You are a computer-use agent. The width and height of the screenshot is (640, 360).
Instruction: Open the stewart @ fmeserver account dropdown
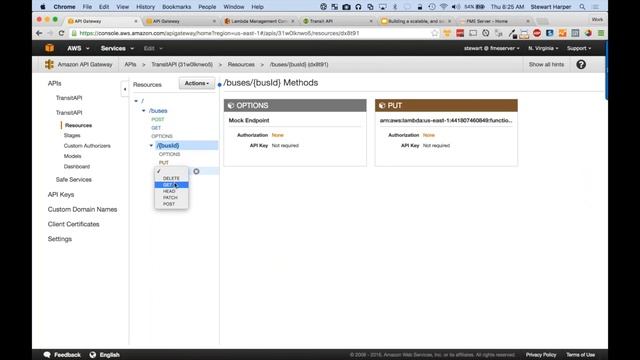point(491,48)
